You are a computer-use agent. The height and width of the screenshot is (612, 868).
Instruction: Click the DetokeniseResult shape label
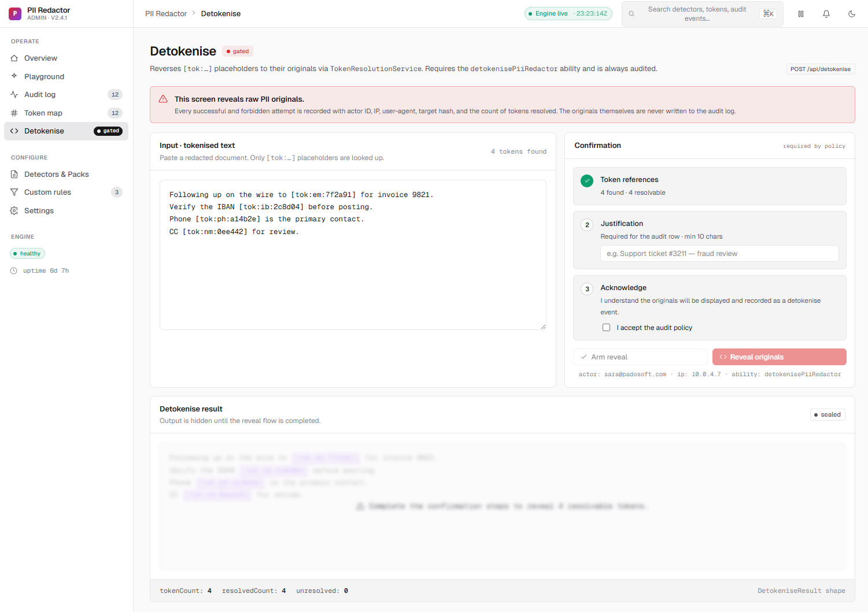[801, 591]
